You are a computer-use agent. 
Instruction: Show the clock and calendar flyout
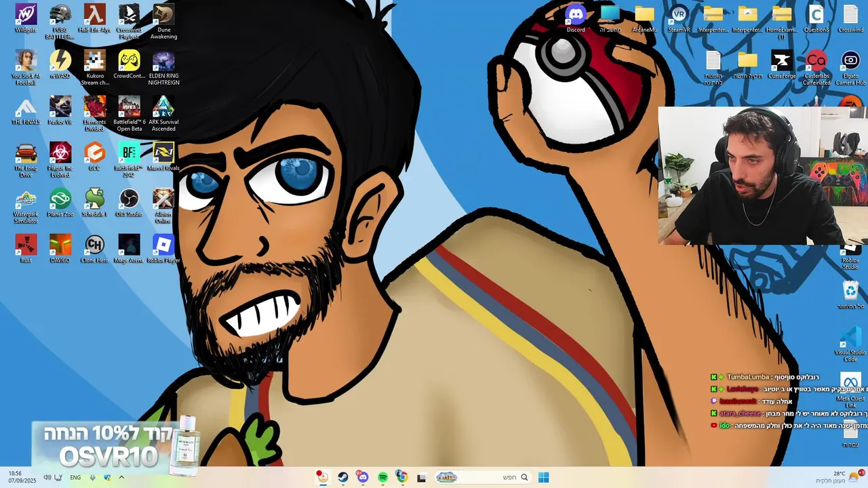point(23,477)
